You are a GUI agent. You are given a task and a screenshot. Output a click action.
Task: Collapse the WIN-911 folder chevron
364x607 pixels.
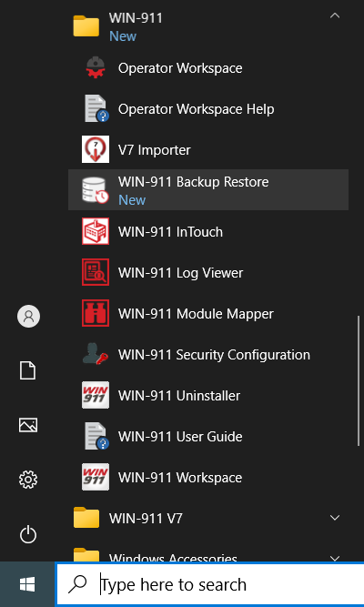(x=335, y=15)
